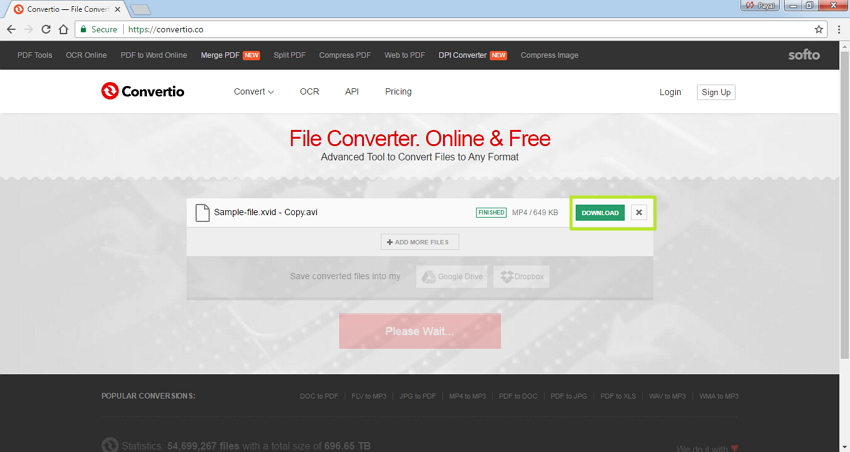Click the Convertio red logo icon
This screenshot has width=850, height=452.
[x=110, y=91]
